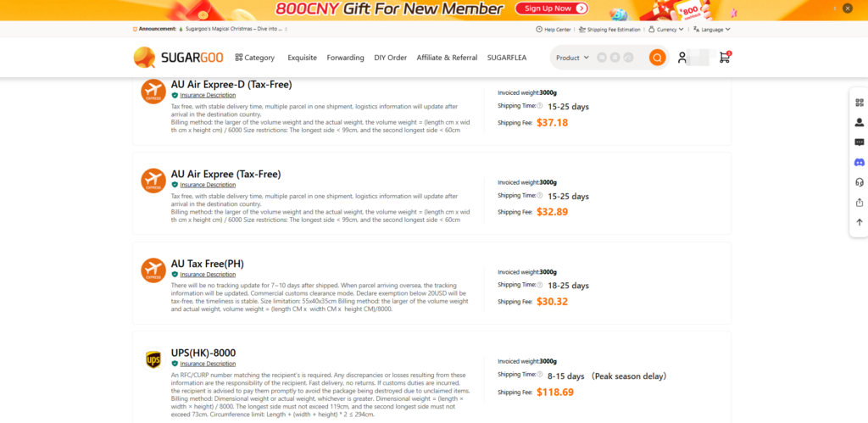Open Insurance Description for AU Air Expree-D
The width and height of the screenshot is (868, 423).
[x=208, y=95]
